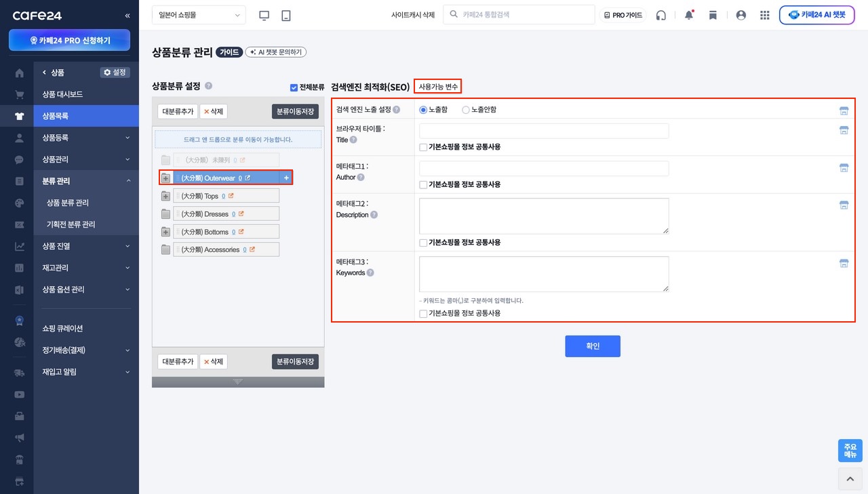Switch to PC monitor preview icon
The height and width of the screenshot is (494, 868).
pos(264,15)
